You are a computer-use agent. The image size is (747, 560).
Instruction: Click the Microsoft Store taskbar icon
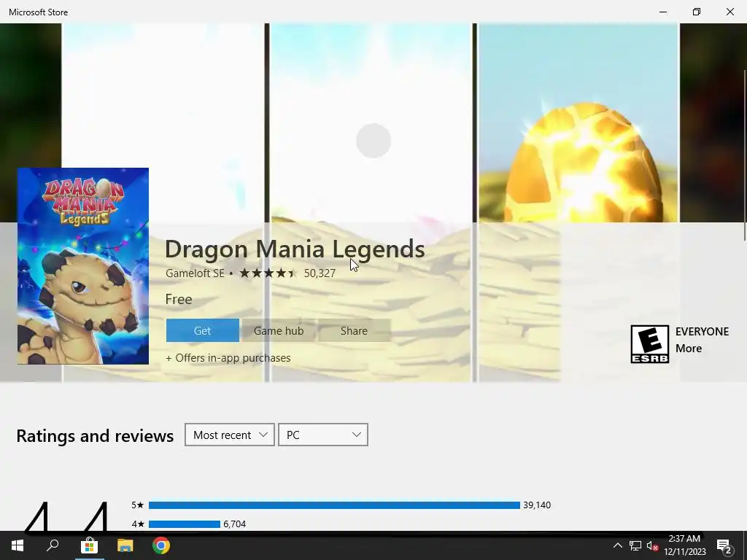pyautogui.click(x=89, y=545)
